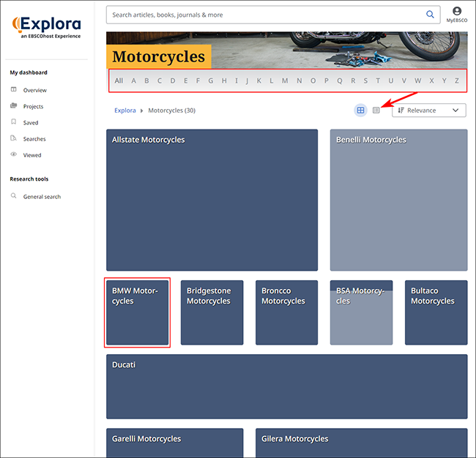Viewport: 476px width, 458px height.
Task: Filter topics by letter S
Action: [x=365, y=80]
